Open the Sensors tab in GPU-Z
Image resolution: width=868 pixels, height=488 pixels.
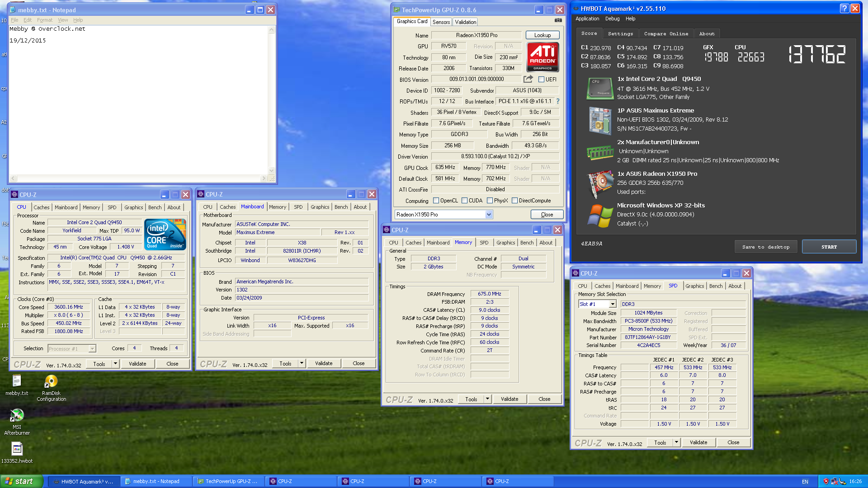[441, 22]
